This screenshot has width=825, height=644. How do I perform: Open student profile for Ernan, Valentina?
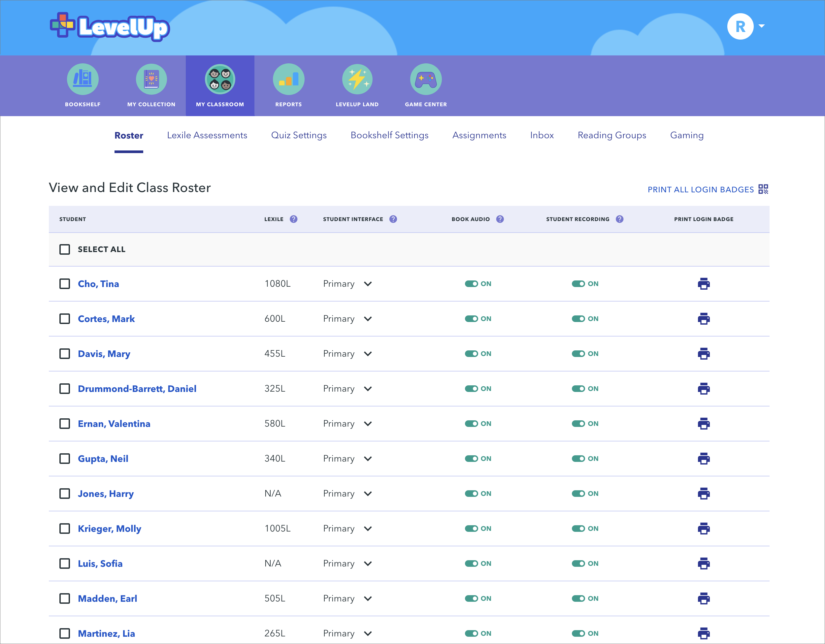(114, 424)
